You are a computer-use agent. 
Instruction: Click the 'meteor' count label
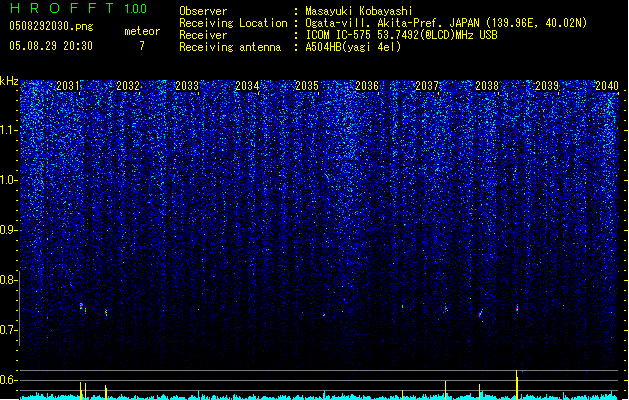point(142,31)
